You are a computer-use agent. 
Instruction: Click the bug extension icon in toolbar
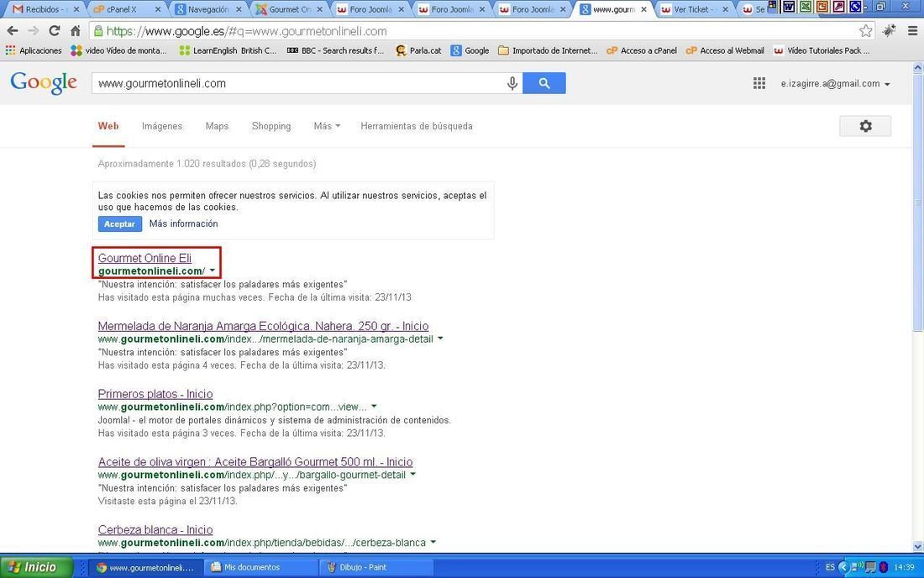[x=890, y=30]
